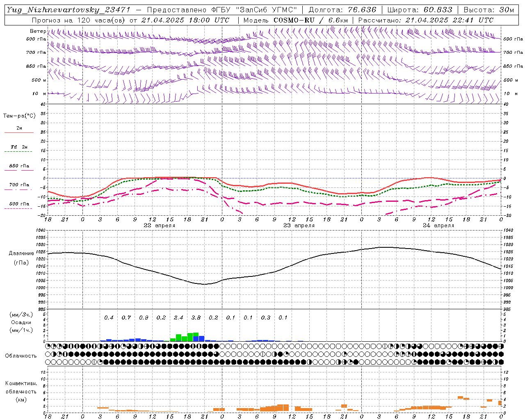Screen dimensions: 525x420
Task: Click the computed time Рассчитано: 21.04.2025 22:41 UTC
Action: [x=426, y=20]
